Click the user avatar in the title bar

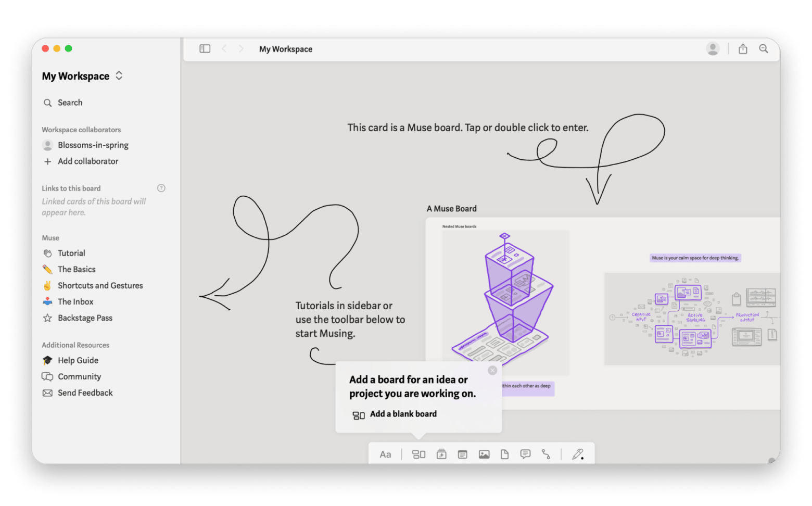point(713,48)
